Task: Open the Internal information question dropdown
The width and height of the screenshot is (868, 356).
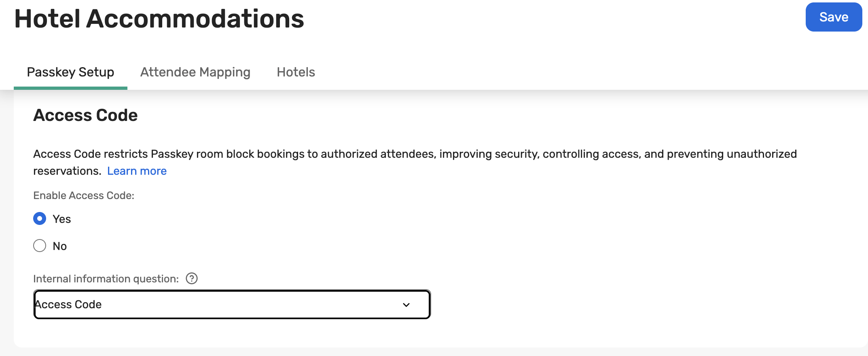Action: click(x=232, y=304)
